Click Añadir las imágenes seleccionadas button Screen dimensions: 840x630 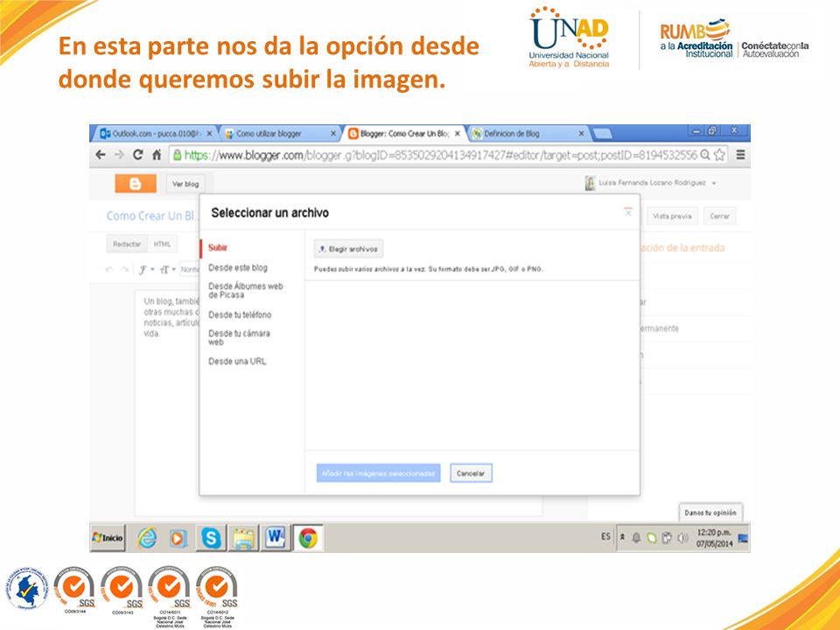tap(378, 473)
